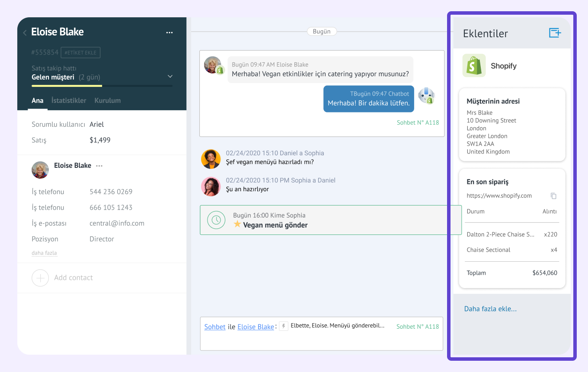
Task: Click the plus circle to add contact
Action: [40, 278]
